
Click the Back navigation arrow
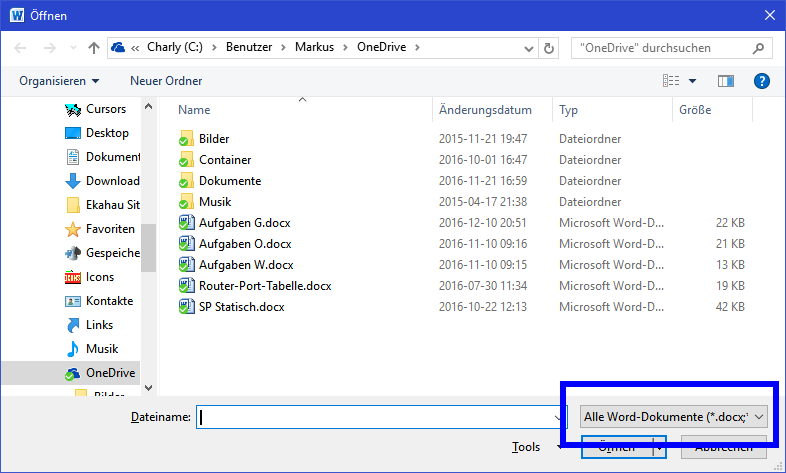[20, 48]
